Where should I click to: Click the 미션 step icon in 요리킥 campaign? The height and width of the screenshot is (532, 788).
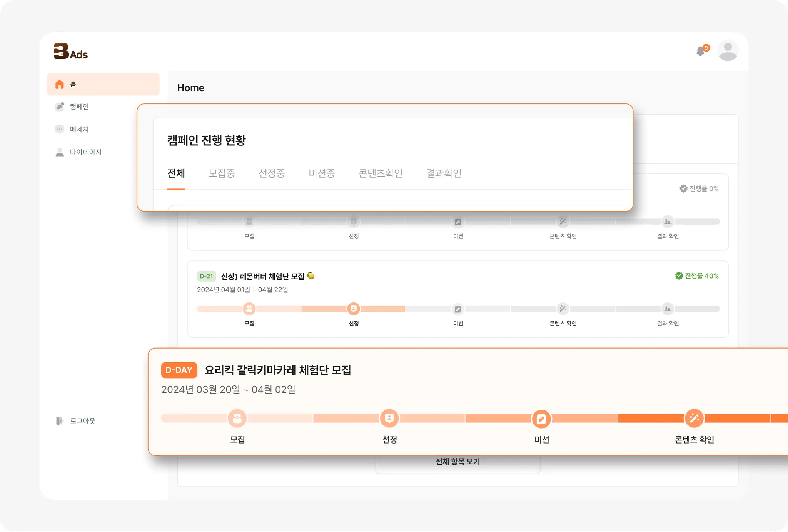[541, 419]
